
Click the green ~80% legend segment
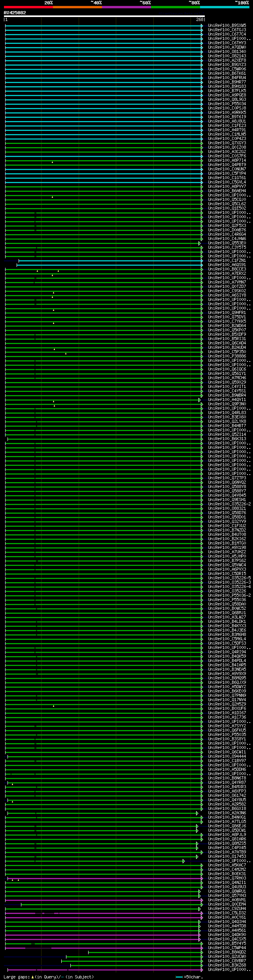pyautogui.click(x=176, y=7)
